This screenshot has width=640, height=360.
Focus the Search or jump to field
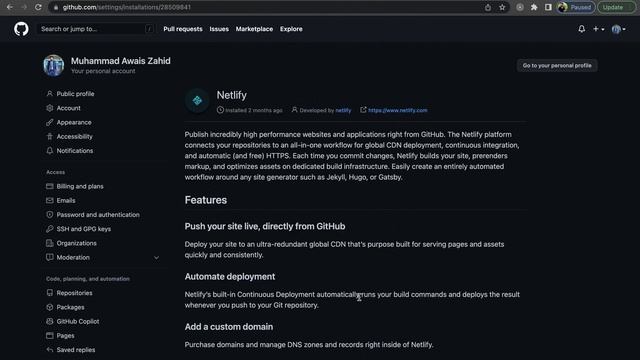click(96, 29)
